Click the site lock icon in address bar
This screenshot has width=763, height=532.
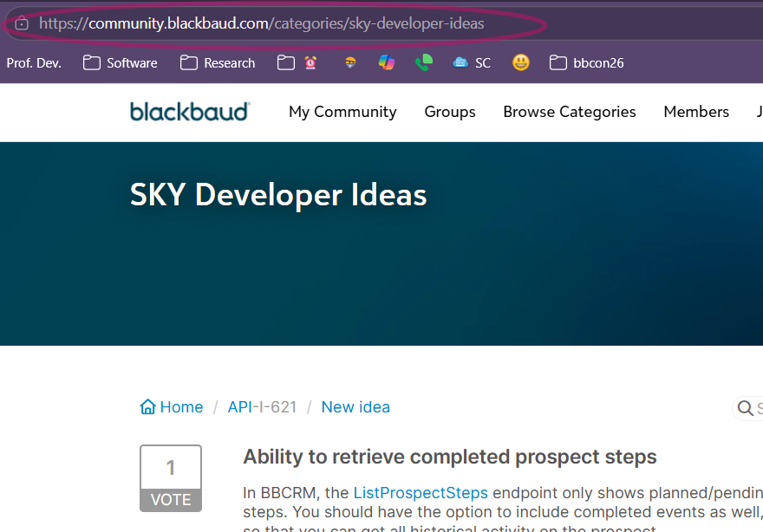pyautogui.click(x=22, y=23)
